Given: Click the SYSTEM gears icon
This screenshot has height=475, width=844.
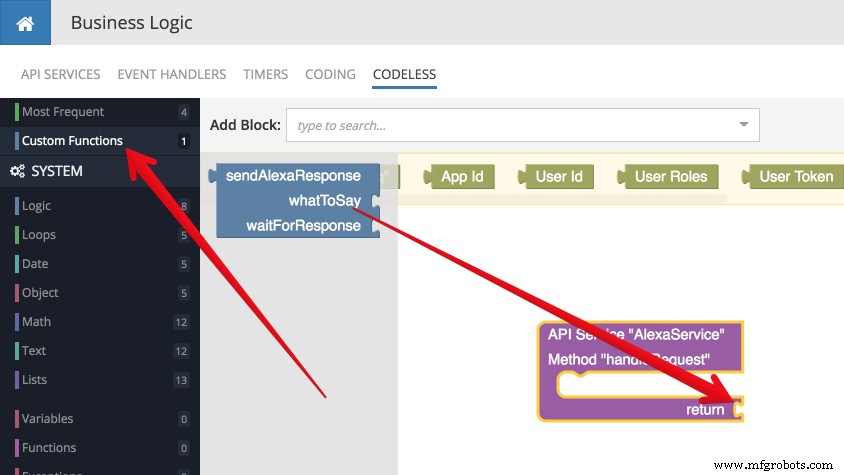Looking at the screenshot, I should coord(17,171).
